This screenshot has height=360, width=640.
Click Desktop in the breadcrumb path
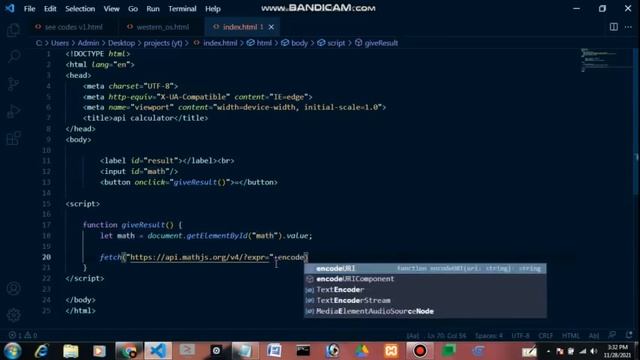[x=121, y=43]
